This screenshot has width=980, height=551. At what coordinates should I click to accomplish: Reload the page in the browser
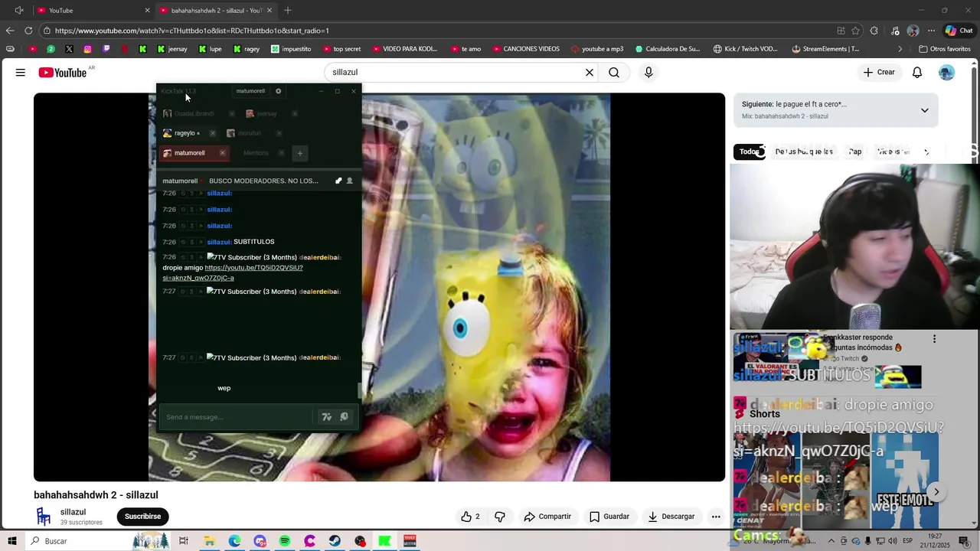point(28,31)
